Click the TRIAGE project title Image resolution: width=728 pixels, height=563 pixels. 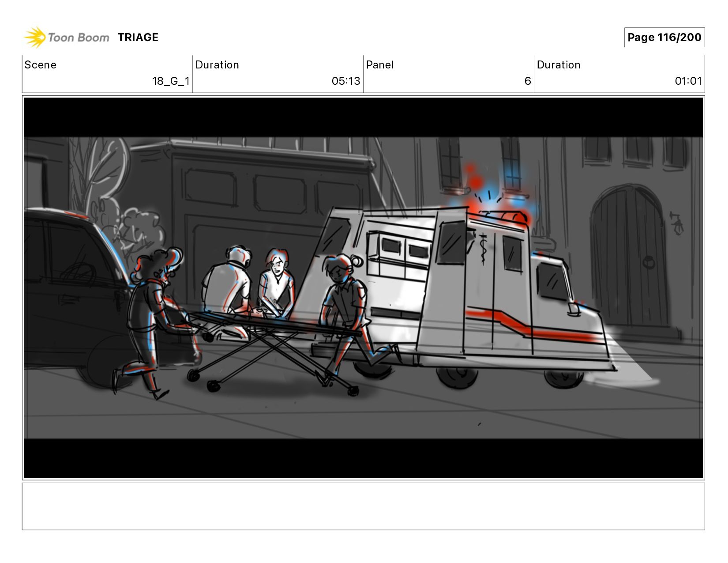pos(138,38)
